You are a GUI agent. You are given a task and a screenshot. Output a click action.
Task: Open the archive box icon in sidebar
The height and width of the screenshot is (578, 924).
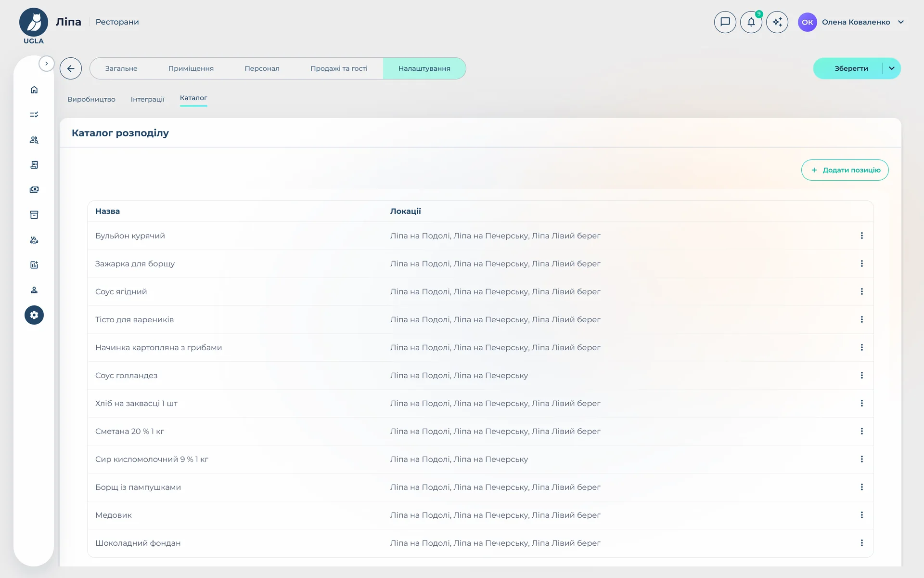(34, 215)
